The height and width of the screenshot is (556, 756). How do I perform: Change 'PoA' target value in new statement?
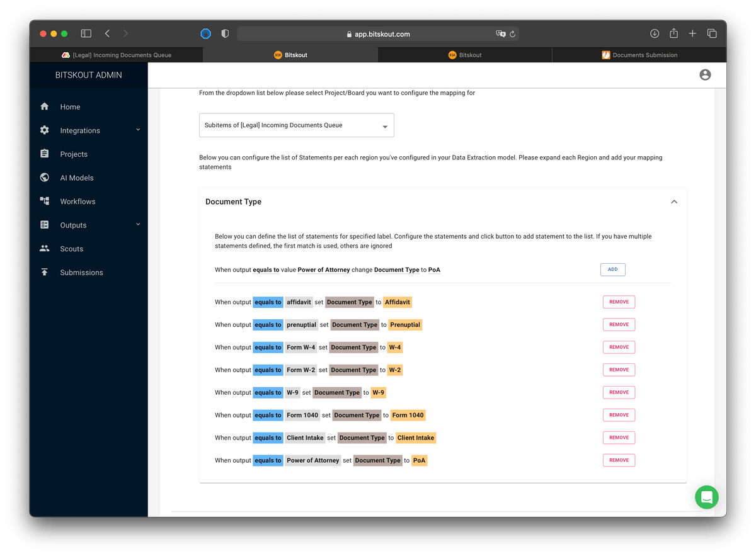pos(434,269)
